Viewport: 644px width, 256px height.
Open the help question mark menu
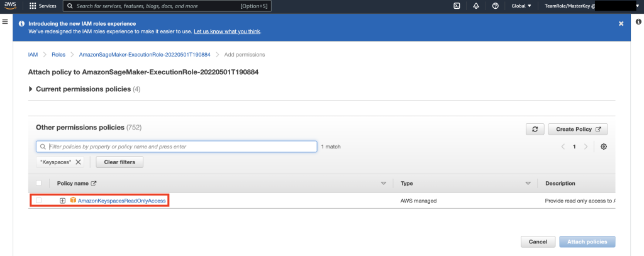click(x=496, y=6)
